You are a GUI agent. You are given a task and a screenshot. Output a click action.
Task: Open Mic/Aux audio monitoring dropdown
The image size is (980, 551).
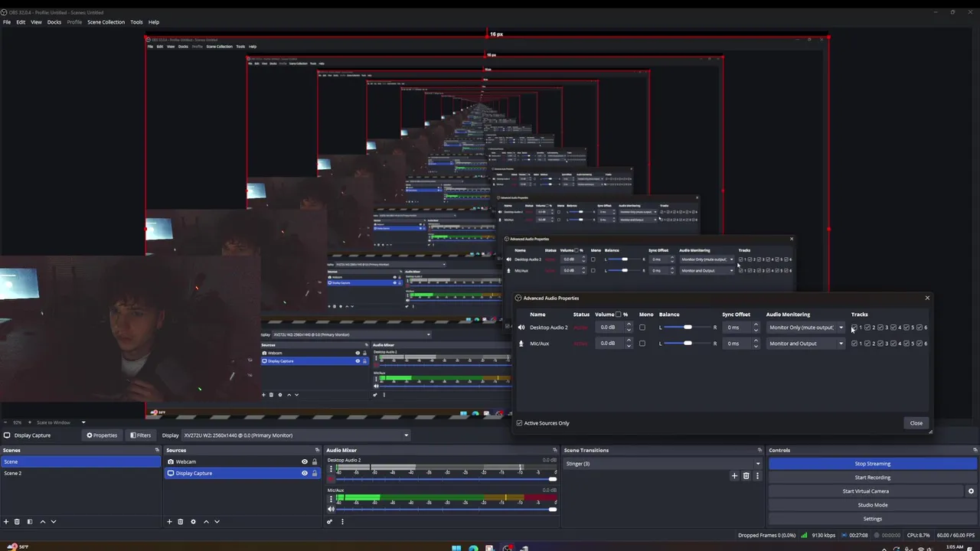click(x=805, y=344)
